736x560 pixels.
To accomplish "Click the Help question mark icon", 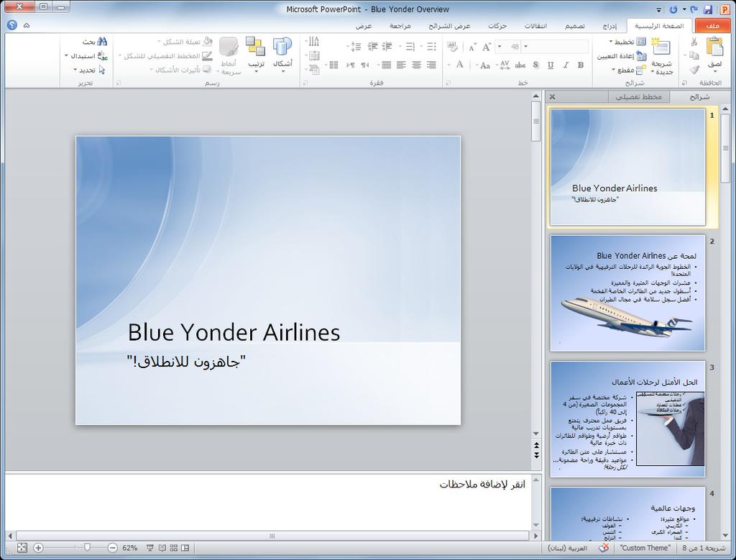I will [x=12, y=25].
